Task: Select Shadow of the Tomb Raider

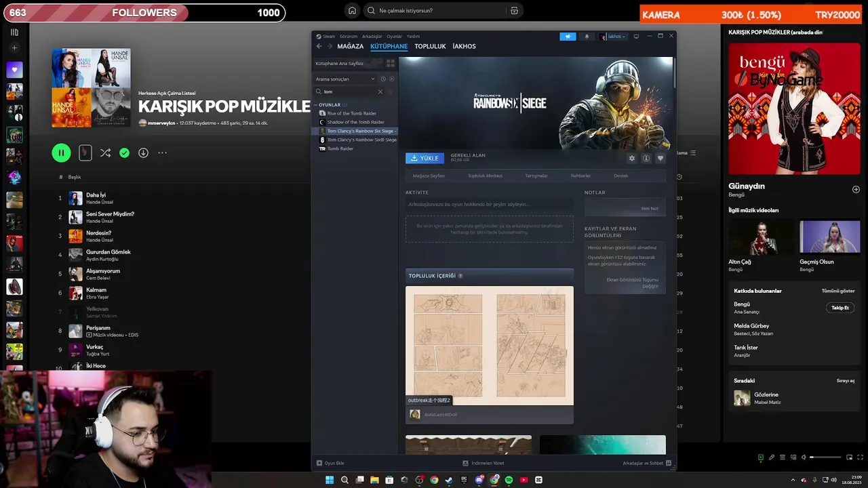Action: pos(355,122)
